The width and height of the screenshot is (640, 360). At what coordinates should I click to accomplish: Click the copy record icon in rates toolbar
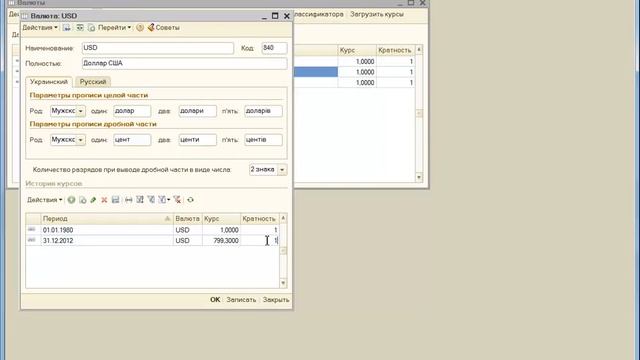83,200
